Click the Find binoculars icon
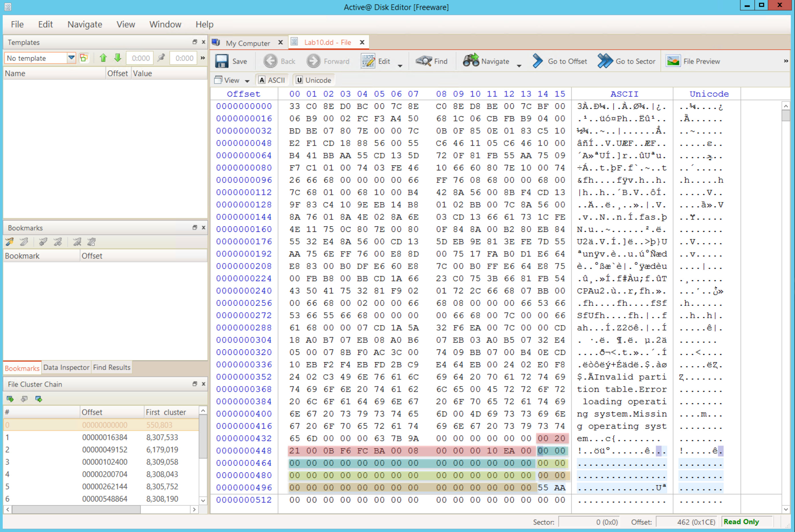This screenshot has height=532, width=795. point(424,62)
